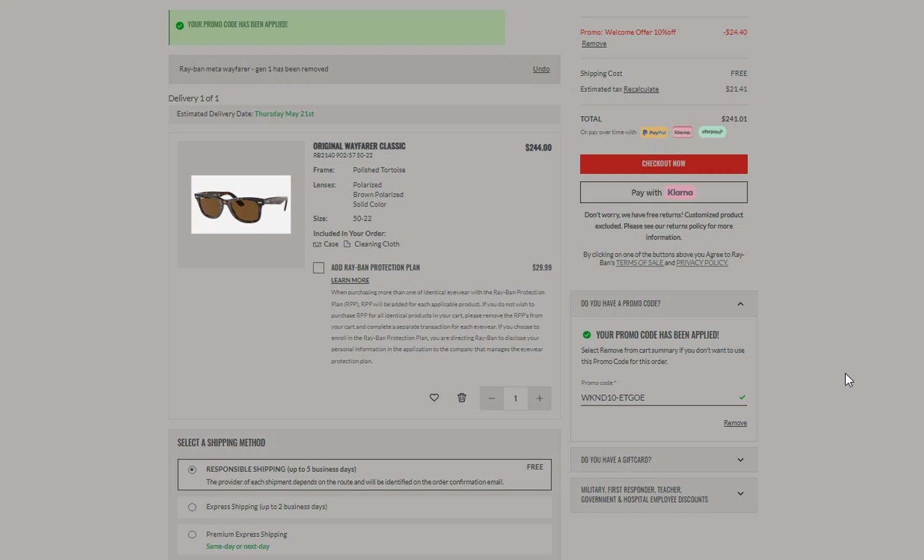
Task: Click the Shipping Cost FREE value
Action: tap(739, 73)
